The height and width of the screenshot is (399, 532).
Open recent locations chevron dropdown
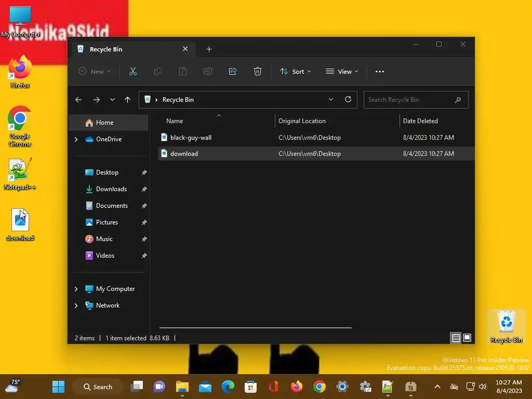click(x=112, y=100)
